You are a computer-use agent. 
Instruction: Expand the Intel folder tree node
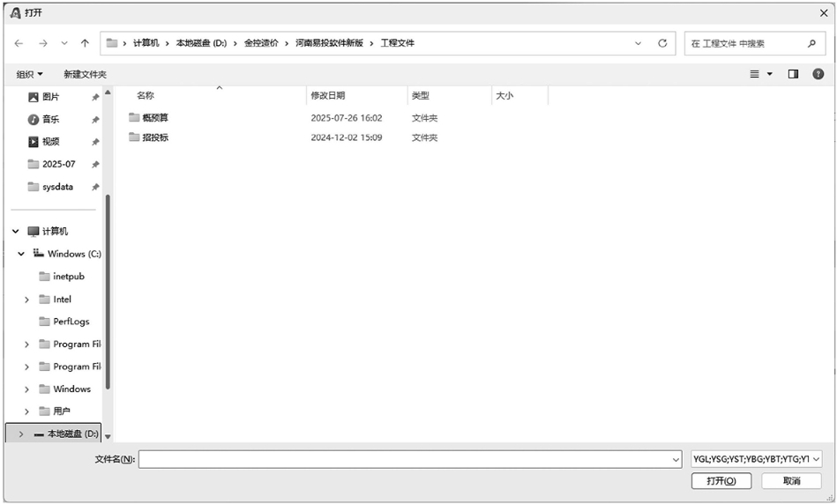click(27, 300)
